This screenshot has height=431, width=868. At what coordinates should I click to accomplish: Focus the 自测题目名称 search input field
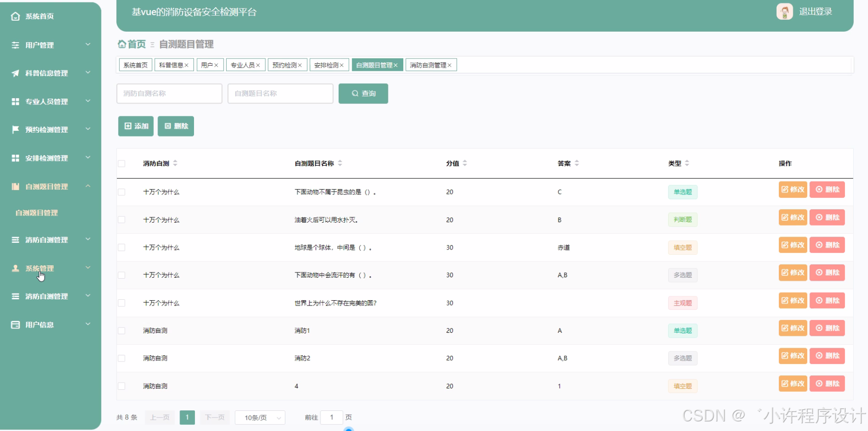coord(280,93)
